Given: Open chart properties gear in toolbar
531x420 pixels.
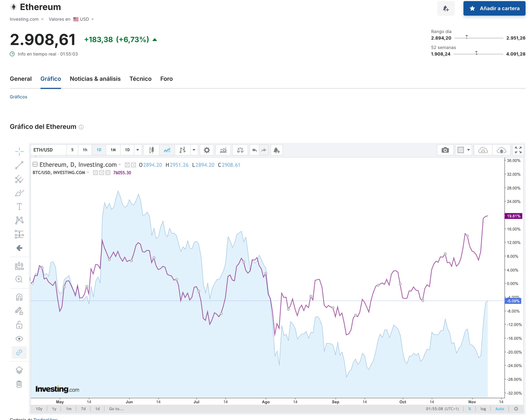Looking at the screenshot, I should point(207,150).
